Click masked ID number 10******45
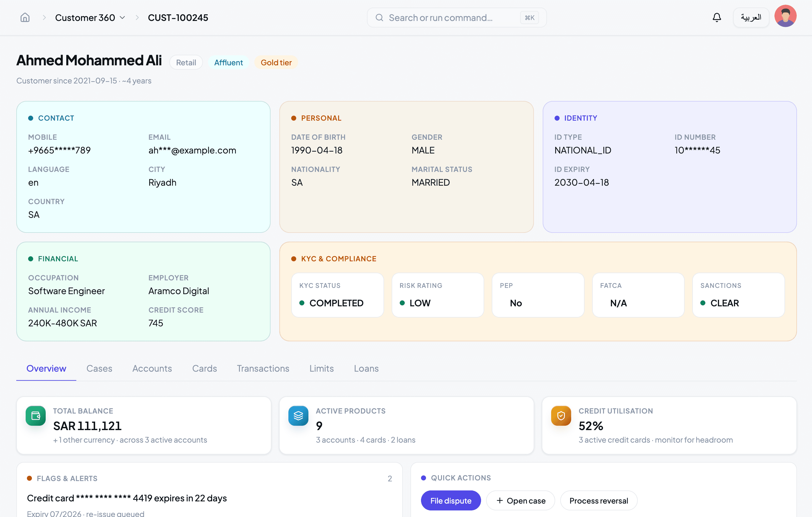 (x=697, y=150)
